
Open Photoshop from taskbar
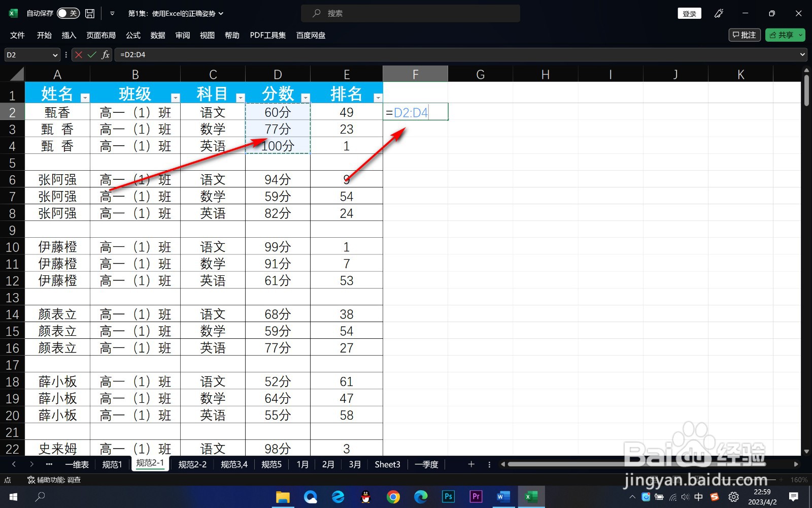pyautogui.click(x=448, y=497)
